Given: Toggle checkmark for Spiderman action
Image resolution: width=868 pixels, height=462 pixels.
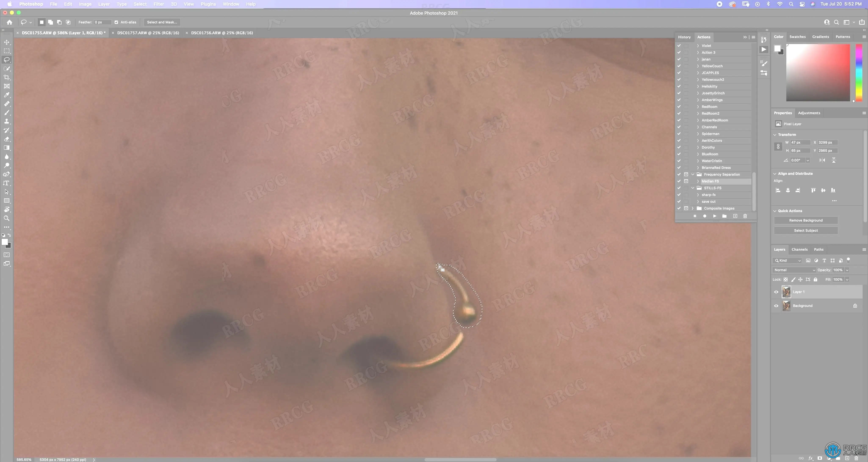Looking at the screenshot, I should (x=679, y=134).
